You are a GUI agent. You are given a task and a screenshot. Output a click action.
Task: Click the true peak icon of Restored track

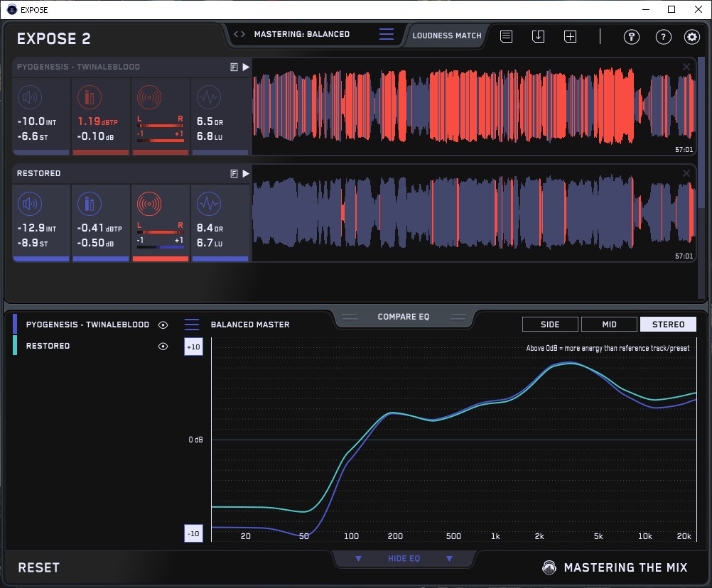click(x=90, y=204)
